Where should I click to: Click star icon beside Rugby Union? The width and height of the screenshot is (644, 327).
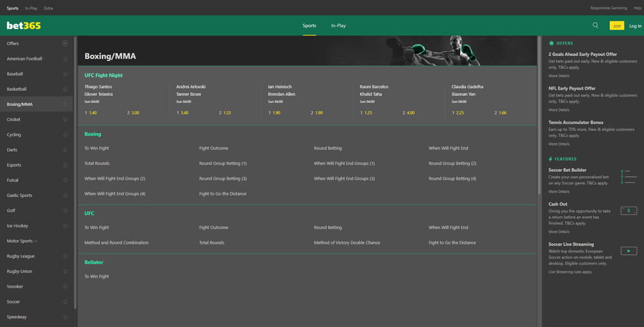pos(65,271)
